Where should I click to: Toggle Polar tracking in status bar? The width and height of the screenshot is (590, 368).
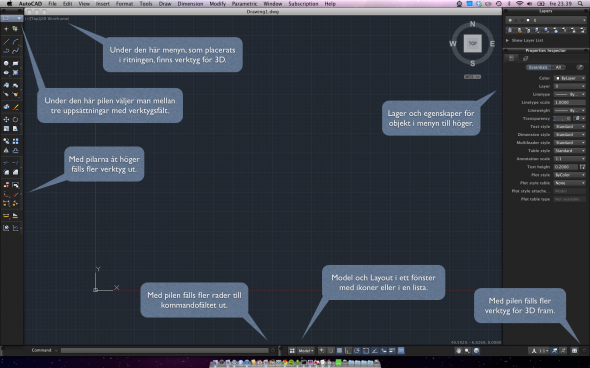pyautogui.click(x=357, y=351)
